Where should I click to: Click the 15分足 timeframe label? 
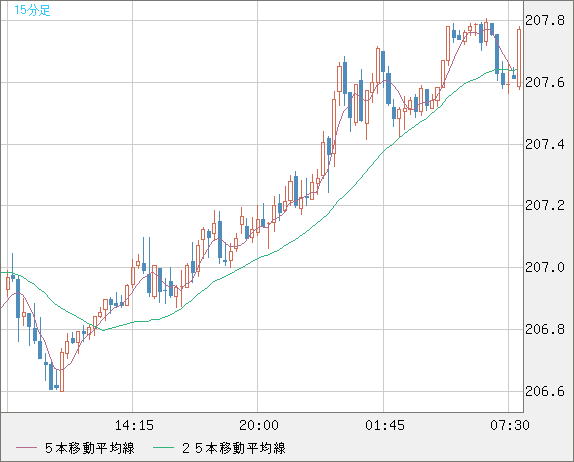[32, 10]
